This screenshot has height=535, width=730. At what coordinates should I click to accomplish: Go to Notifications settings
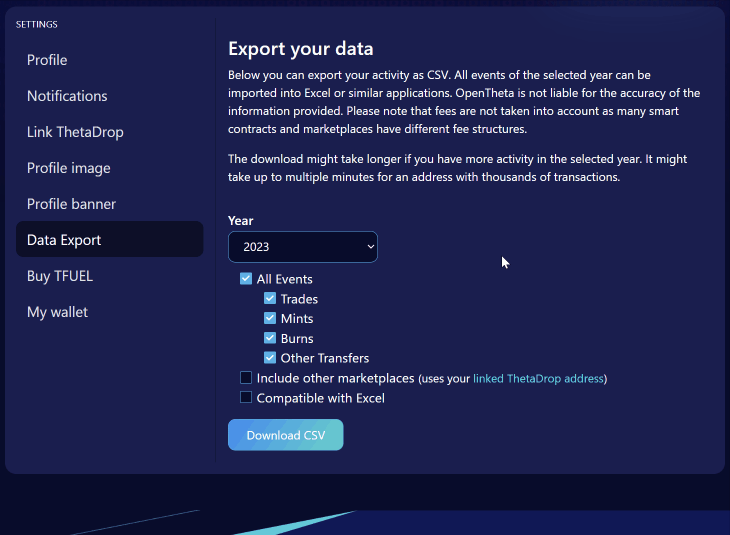[67, 96]
